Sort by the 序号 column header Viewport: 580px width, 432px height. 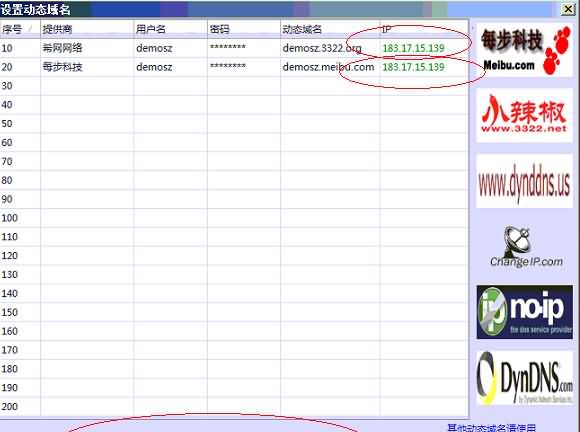[x=20, y=29]
